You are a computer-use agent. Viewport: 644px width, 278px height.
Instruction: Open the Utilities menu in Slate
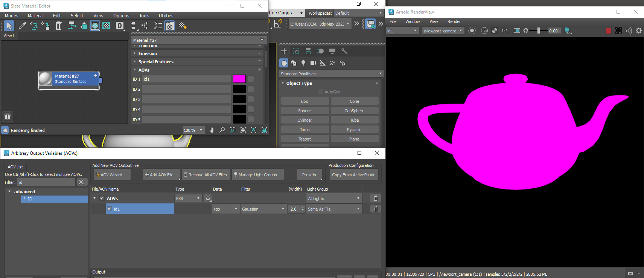coord(166,15)
